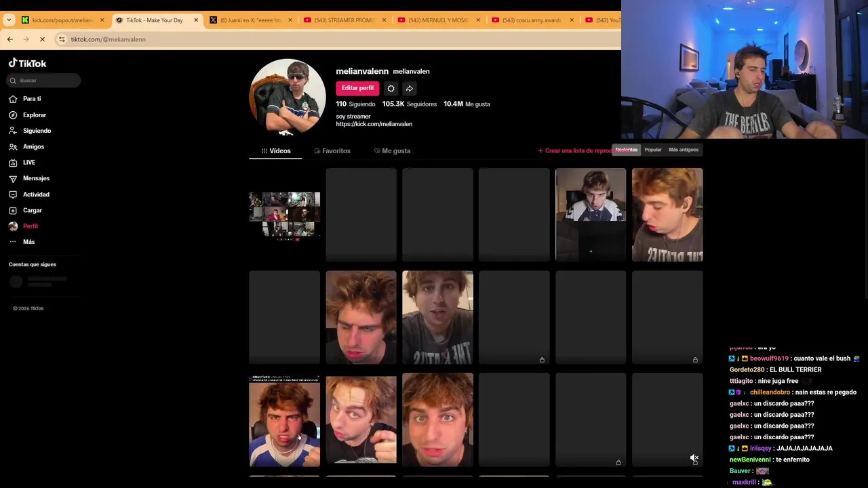Switch to MERNUEL Y MOSKI YouTube tab
The width and height of the screenshot is (868, 488).
click(x=438, y=20)
